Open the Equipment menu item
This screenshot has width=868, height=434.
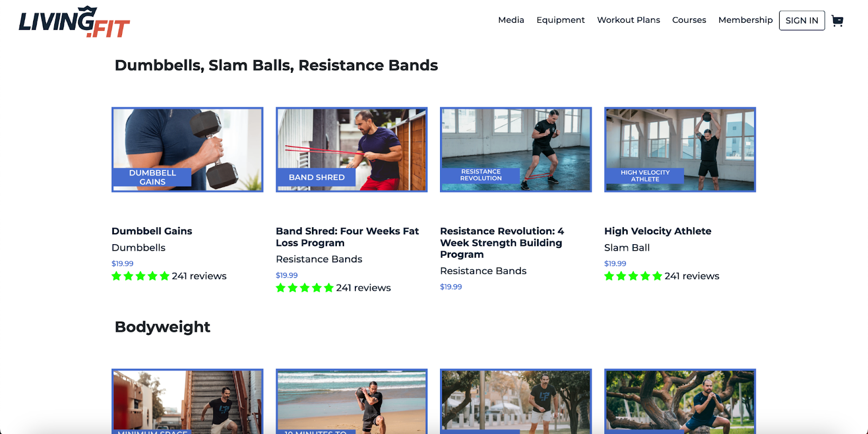(x=560, y=20)
